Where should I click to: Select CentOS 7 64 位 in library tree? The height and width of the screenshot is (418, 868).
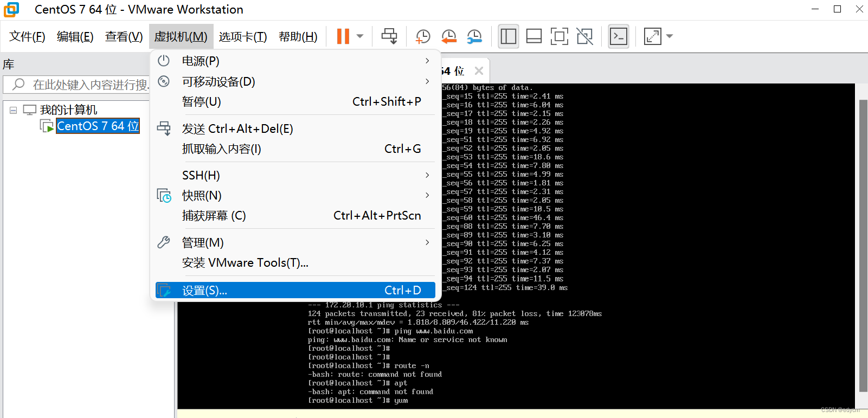[x=98, y=126]
